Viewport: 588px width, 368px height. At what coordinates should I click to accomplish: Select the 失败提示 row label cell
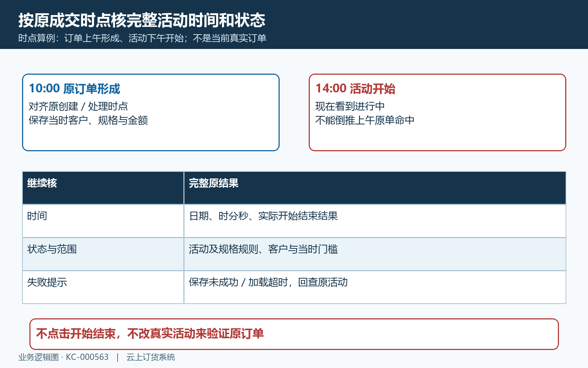coord(103,287)
